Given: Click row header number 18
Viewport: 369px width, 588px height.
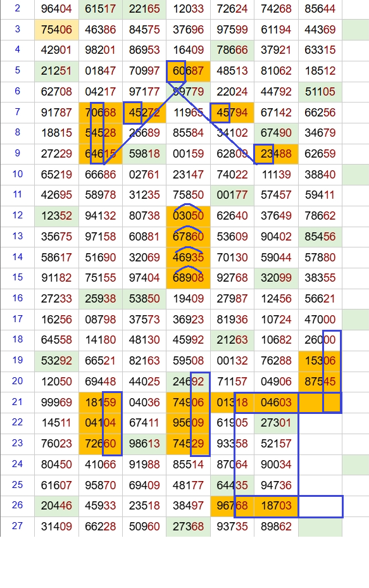Looking at the screenshot, I should tap(17, 340).
